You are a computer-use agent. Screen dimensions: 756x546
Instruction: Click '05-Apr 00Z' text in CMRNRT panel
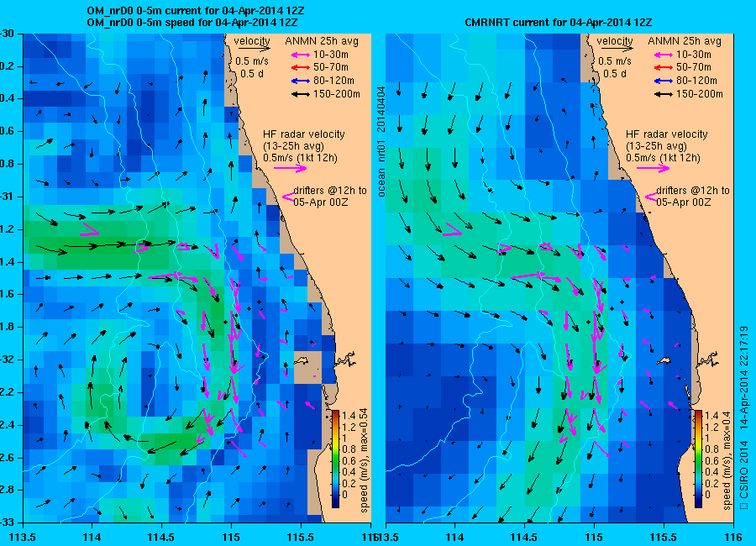683,202
